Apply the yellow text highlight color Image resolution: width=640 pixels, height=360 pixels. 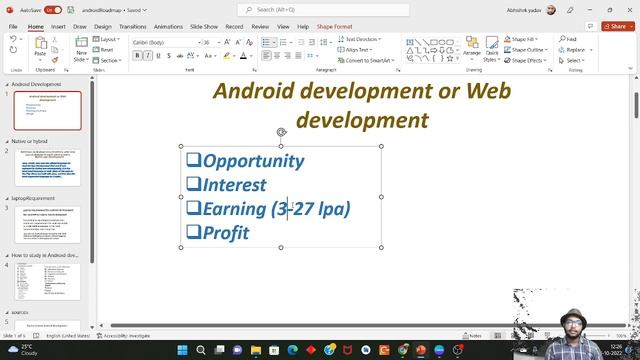click(x=227, y=56)
